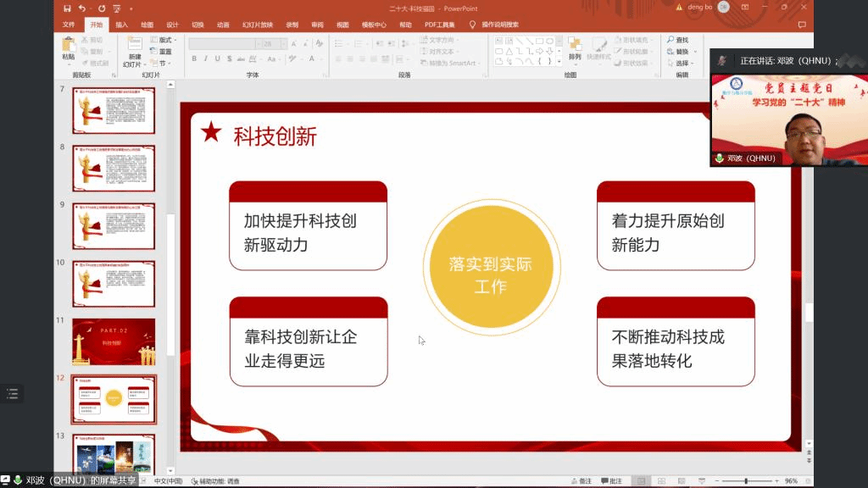868x488 pixels.
Task: Click the 重置 reset slide button
Action: (164, 52)
